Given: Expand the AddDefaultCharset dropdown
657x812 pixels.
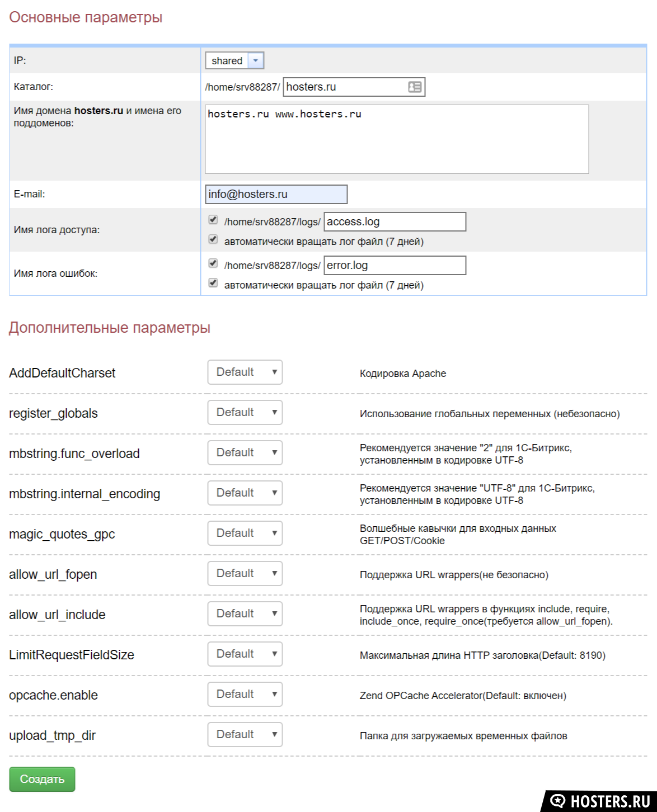Looking at the screenshot, I should click(x=245, y=372).
